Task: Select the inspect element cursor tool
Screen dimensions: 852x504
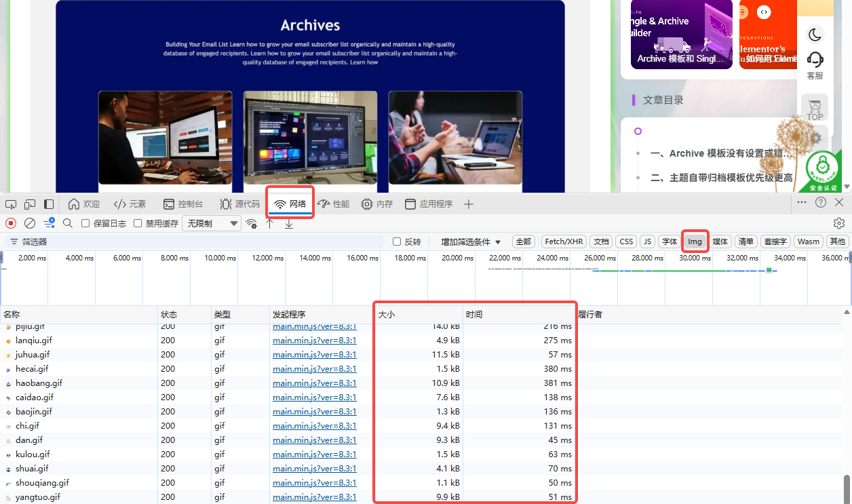Action: pyautogui.click(x=10, y=203)
